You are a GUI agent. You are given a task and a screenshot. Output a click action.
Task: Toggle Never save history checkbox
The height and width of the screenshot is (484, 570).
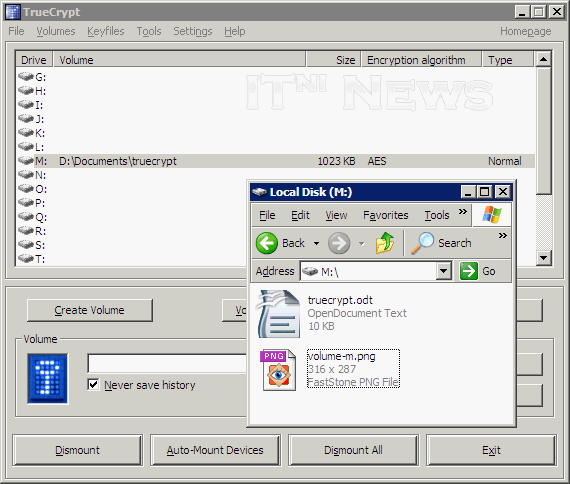(93, 384)
